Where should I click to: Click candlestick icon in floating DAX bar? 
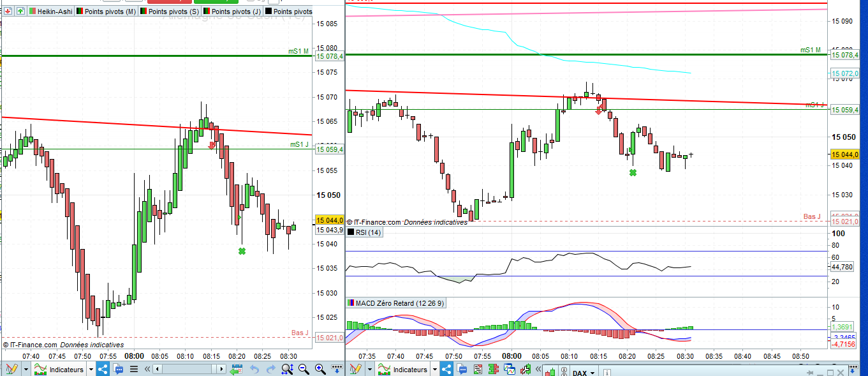coord(550,373)
